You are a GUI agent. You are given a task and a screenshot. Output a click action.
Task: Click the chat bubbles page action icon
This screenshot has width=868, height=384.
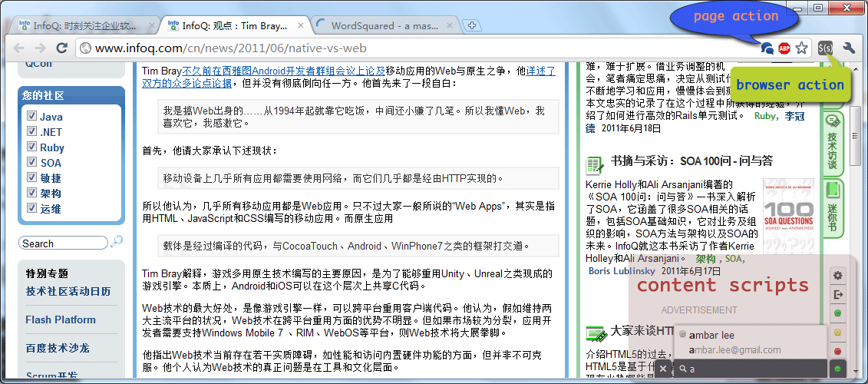tap(767, 48)
